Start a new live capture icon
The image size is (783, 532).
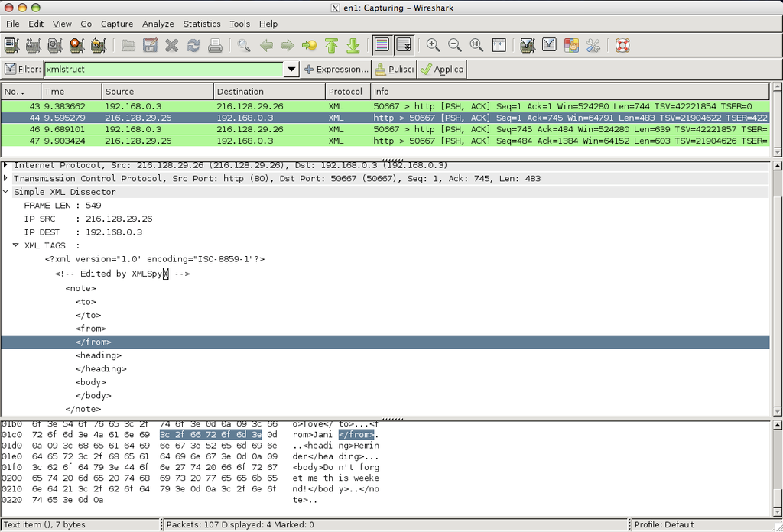click(55, 45)
